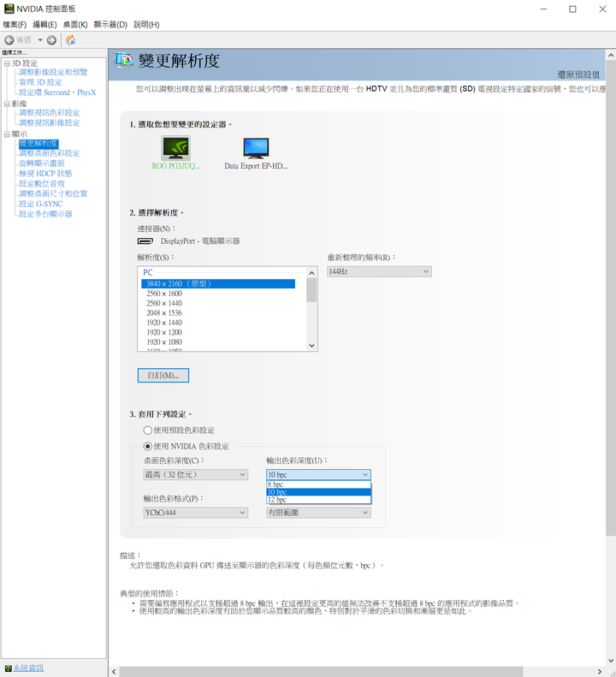Click resolution list scroll up arrow
This screenshot has width=616, height=677.
pyautogui.click(x=311, y=273)
